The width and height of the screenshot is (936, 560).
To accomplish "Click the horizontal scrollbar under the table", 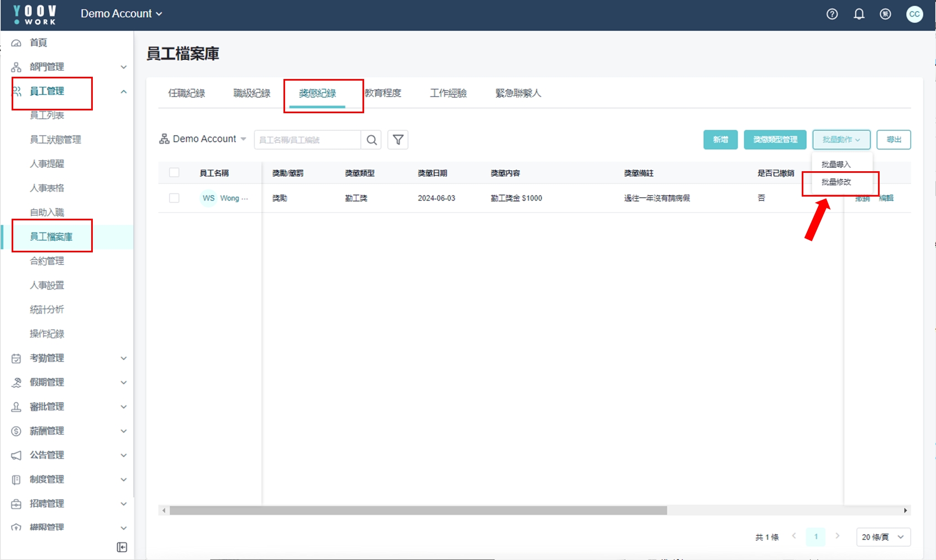I will pyautogui.click(x=418, y=510).
